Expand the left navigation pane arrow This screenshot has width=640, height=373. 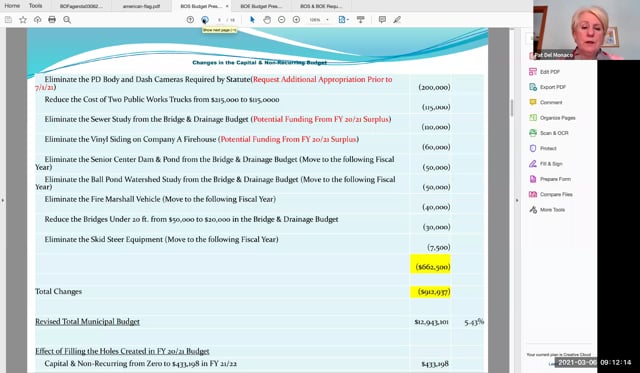(x=3, y=200)
